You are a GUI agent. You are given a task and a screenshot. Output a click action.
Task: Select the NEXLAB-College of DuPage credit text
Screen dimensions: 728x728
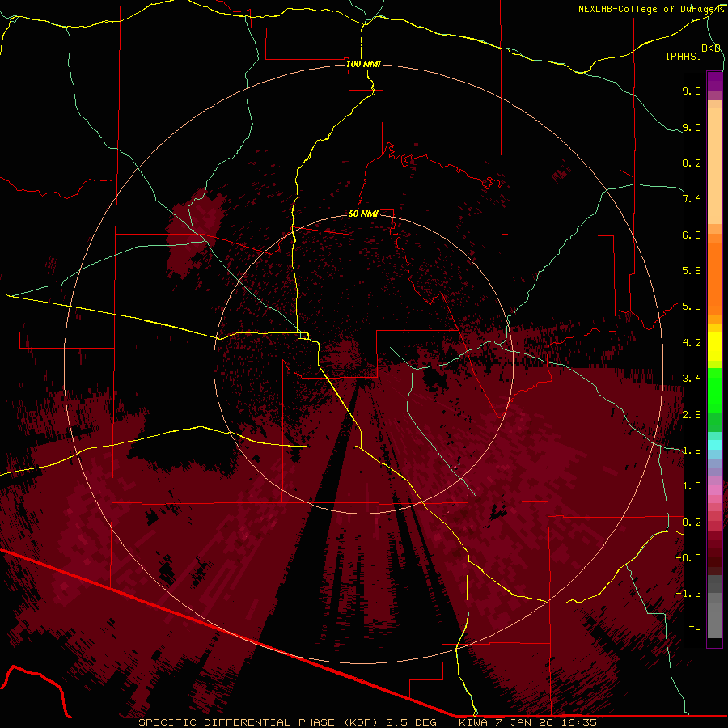point(651,9)
